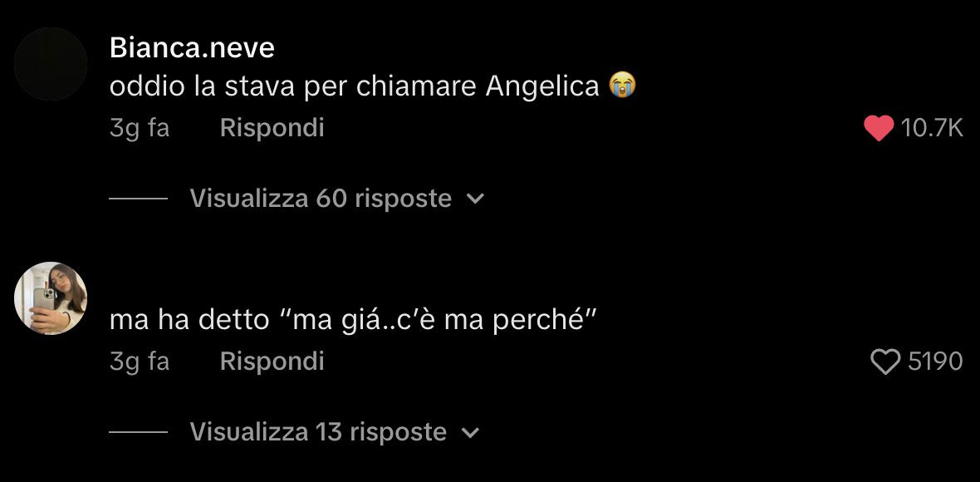This screenshot has width=980, height=482.
Task: Tap the 3g fa timestamp under Angelica comment
Action: (140, 129)
